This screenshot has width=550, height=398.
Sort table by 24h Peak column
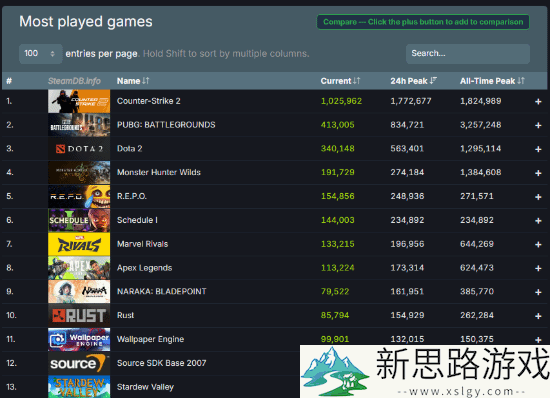(x=413, y=81)
